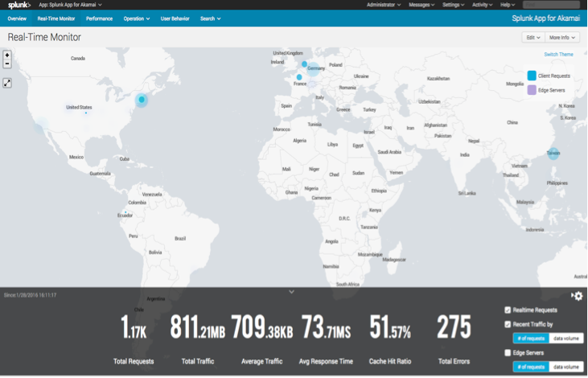Toggle fullscreen map view icon
The height and width of the screenshot is (378, 588).
pyautogui.click(x=7, y=83)
